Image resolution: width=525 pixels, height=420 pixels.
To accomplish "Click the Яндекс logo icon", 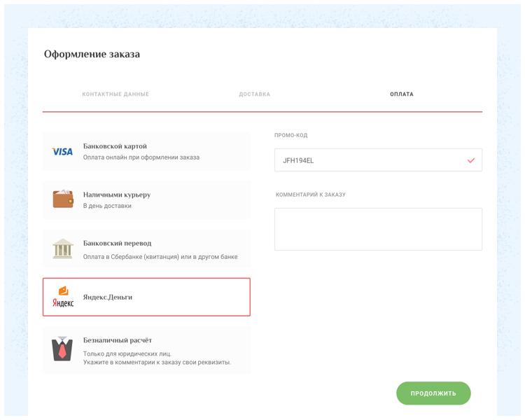I will pos(62,297).
